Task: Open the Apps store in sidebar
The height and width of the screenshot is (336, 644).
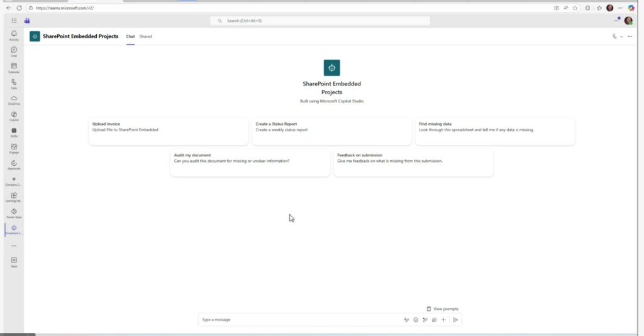Action: tap(14, 262)
